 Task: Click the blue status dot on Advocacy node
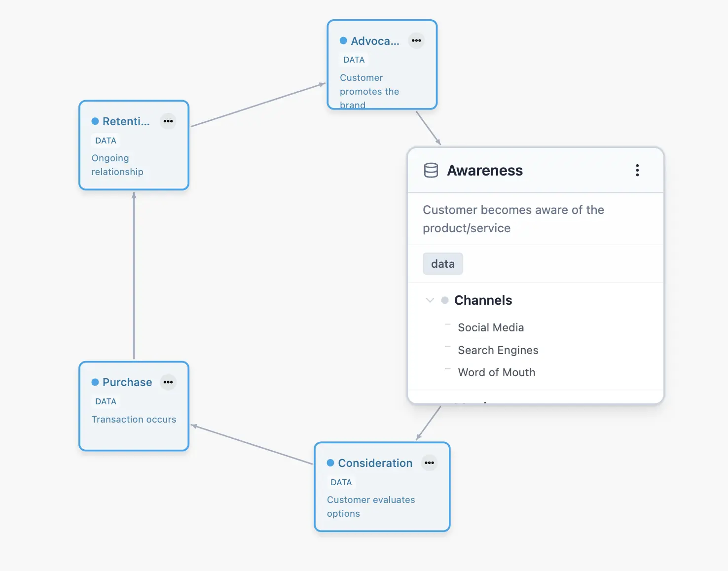[x=343, y=40]
